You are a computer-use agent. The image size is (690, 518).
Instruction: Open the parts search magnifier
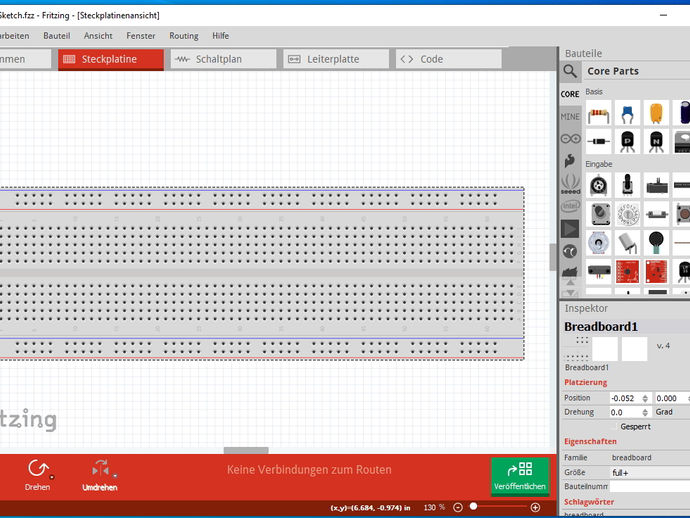click(x=570, y=71)
